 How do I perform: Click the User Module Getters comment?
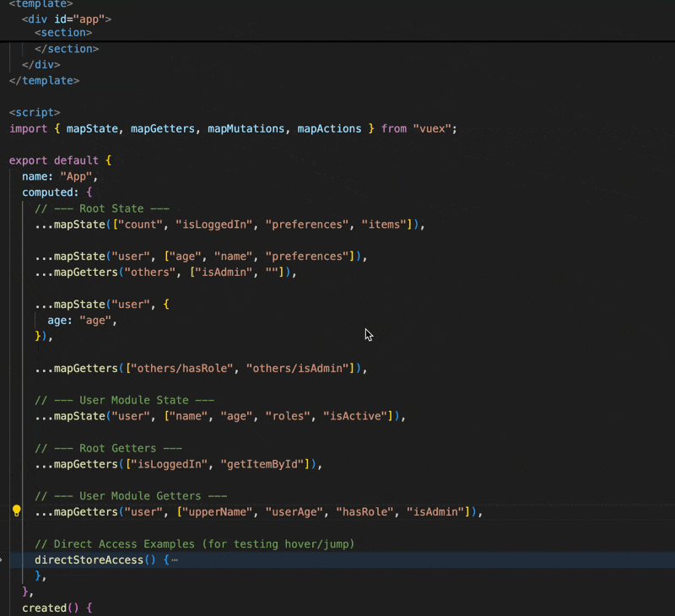pyautogui.click(x=131, y=496)
